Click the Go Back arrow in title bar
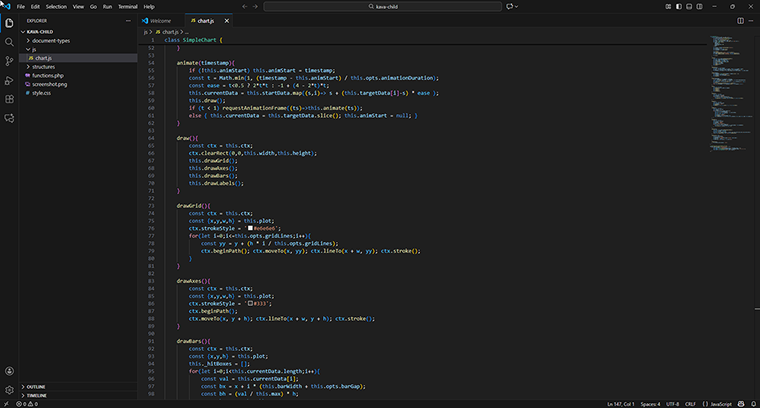The height and width of the screenshot is (408, 760). point(244,7)
